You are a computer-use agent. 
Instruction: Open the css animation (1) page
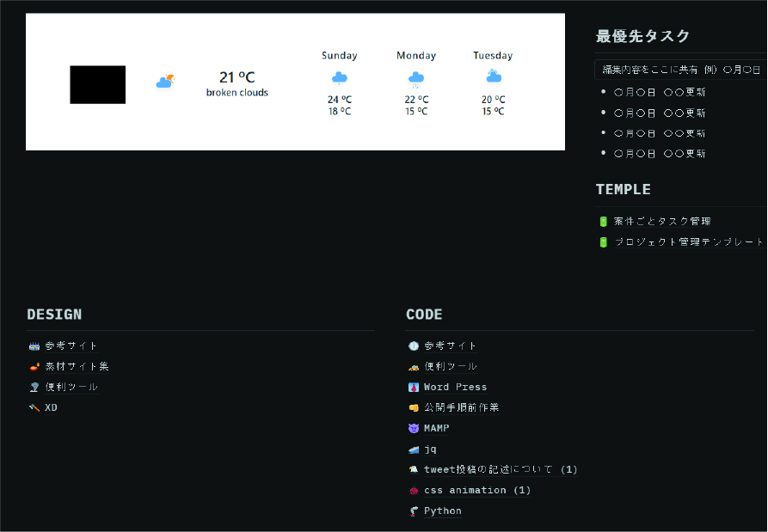point(477,491)
